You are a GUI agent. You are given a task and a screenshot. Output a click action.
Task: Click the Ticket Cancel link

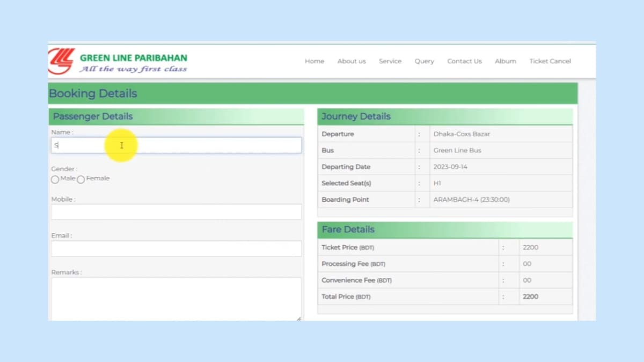click(550, 61)
